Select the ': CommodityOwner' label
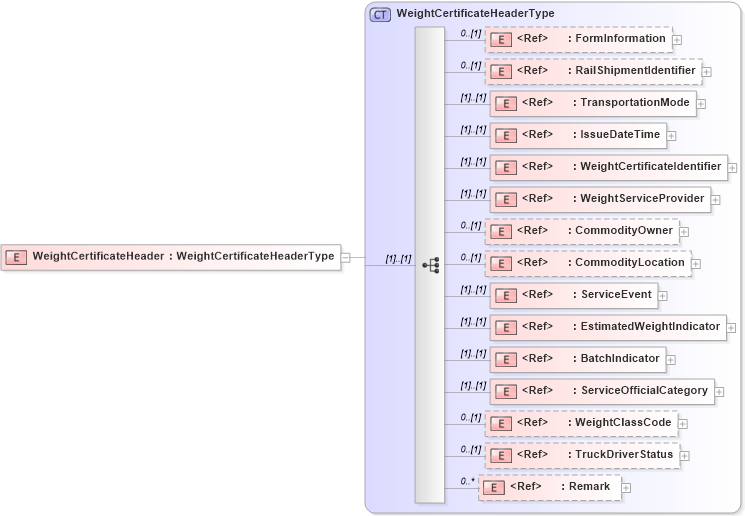 pyautogui.click(x=621, y=230)
